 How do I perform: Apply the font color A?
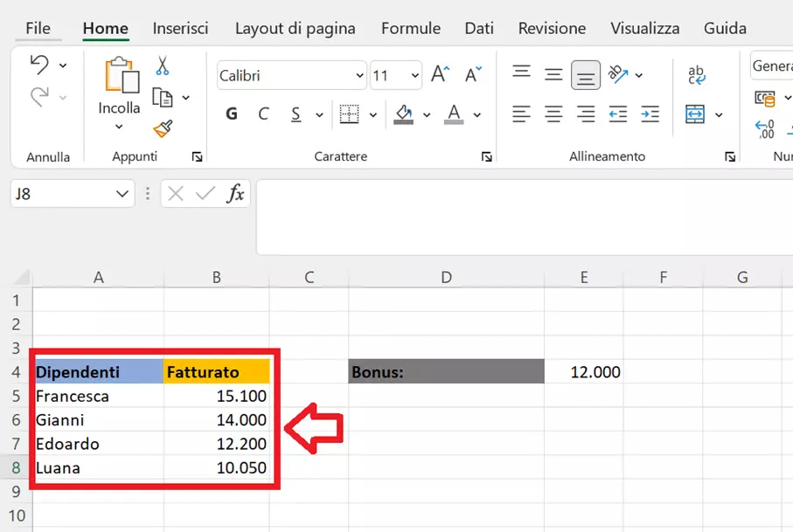tap(454, 114)
